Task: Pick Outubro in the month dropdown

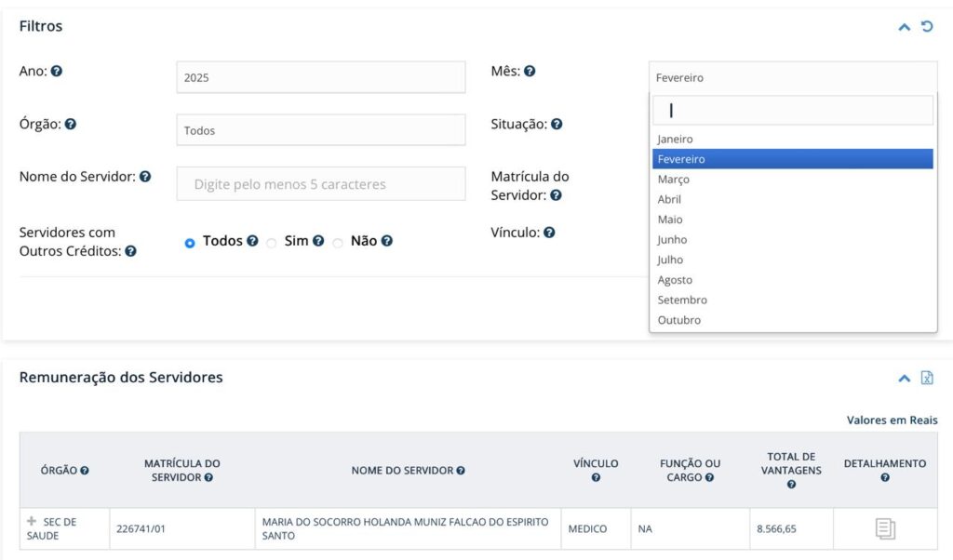Action: point(679,320)
